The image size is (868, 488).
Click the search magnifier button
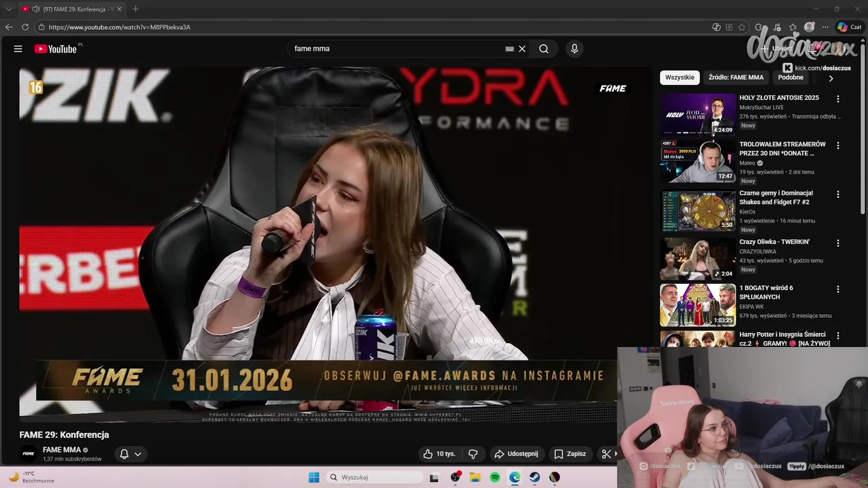[544, 49]
